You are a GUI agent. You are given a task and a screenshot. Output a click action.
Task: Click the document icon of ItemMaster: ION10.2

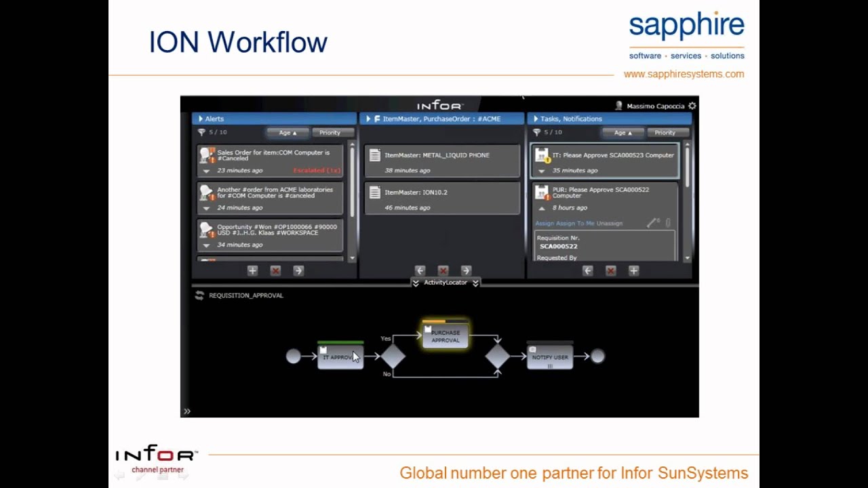pos(374,192)
